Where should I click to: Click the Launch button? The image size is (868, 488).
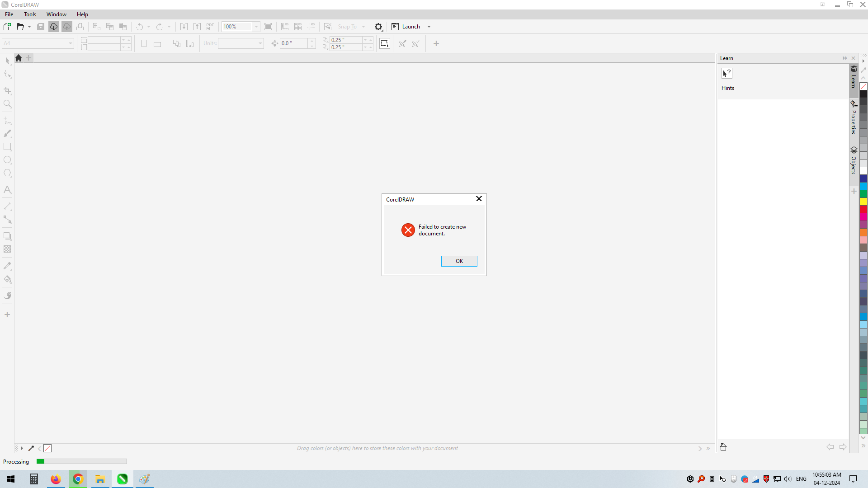[x=406, y=27]
